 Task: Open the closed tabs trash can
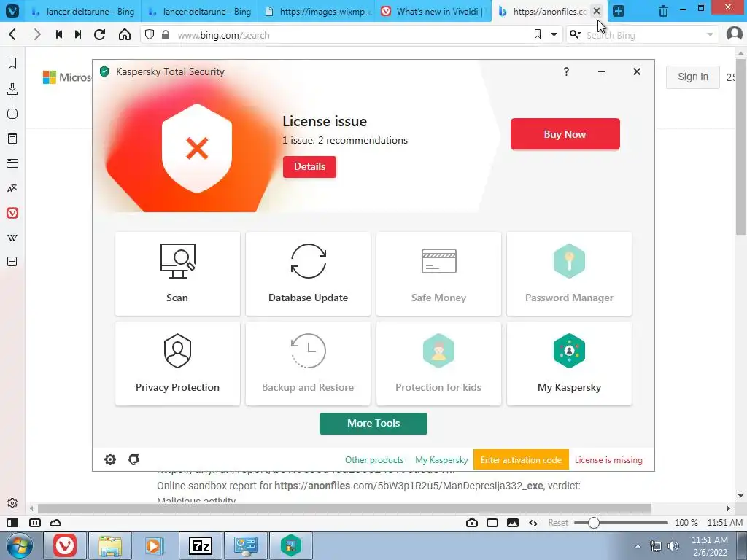point(663,10)
